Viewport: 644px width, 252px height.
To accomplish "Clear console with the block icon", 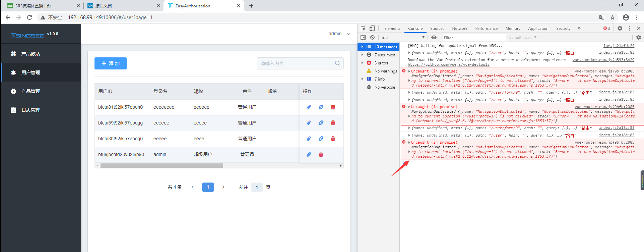I will [x=372, y=38].
